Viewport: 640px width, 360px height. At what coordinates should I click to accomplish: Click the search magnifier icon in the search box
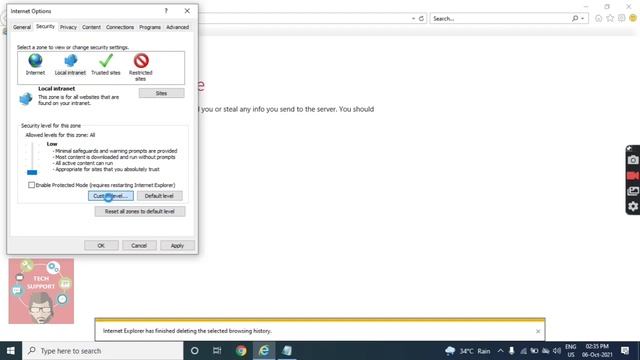575,18
